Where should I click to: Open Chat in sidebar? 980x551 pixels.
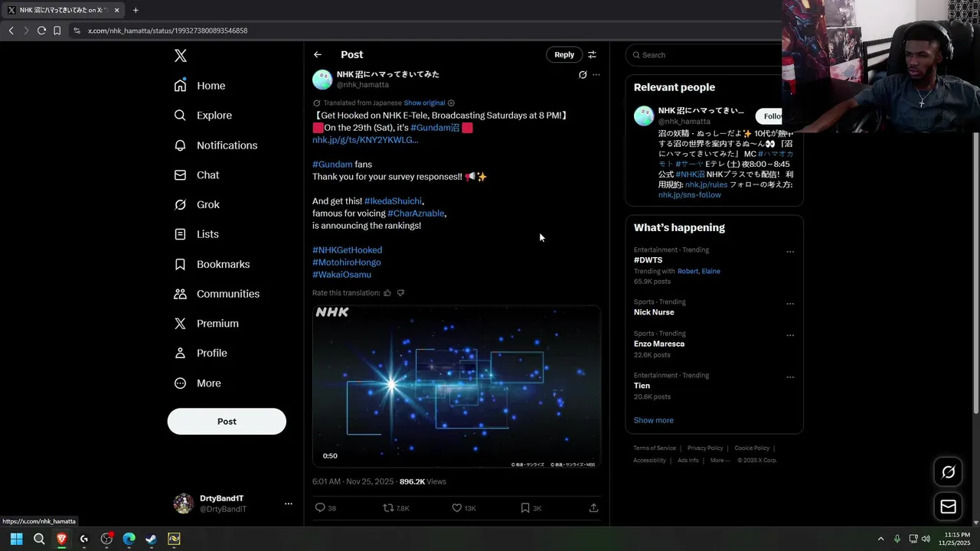point(197,175)
